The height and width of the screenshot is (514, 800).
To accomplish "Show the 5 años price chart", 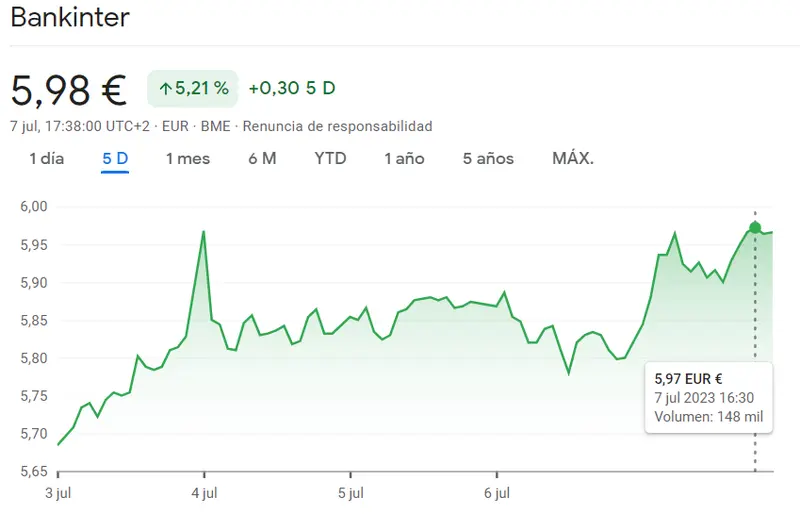I will coord(488,159).
